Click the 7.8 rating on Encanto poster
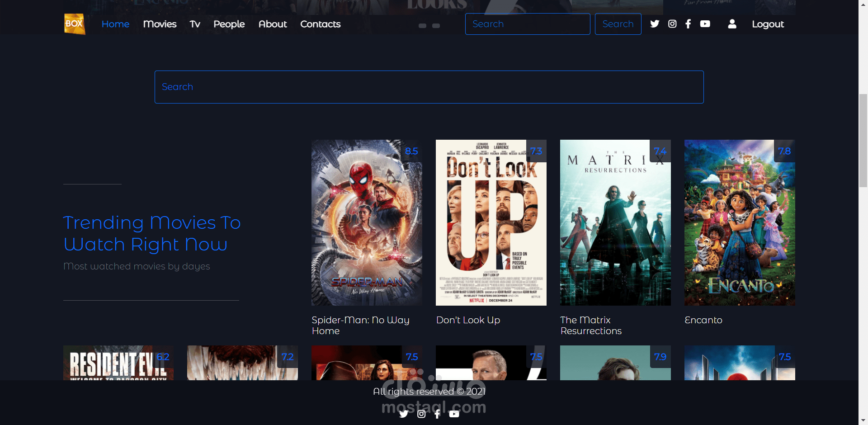This screenshot has width=868, height=425. 784,151
